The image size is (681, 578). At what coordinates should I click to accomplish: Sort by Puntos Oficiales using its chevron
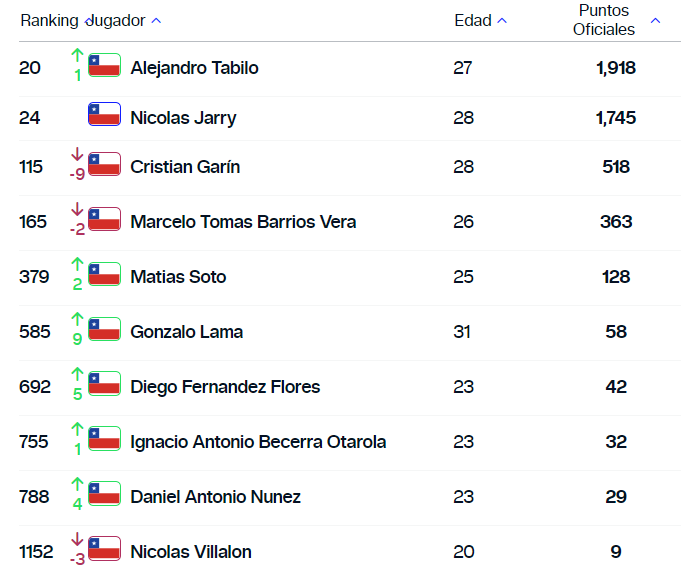click(655, 21)
